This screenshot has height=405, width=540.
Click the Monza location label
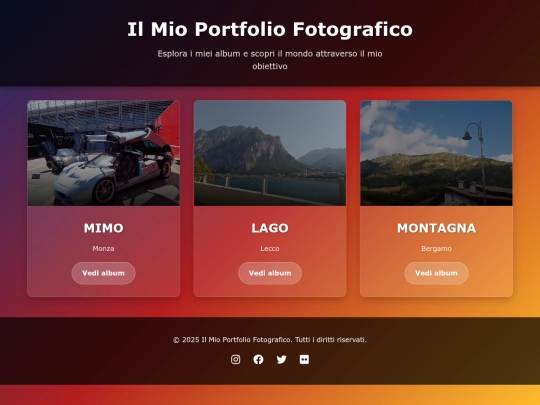(103, 248)
